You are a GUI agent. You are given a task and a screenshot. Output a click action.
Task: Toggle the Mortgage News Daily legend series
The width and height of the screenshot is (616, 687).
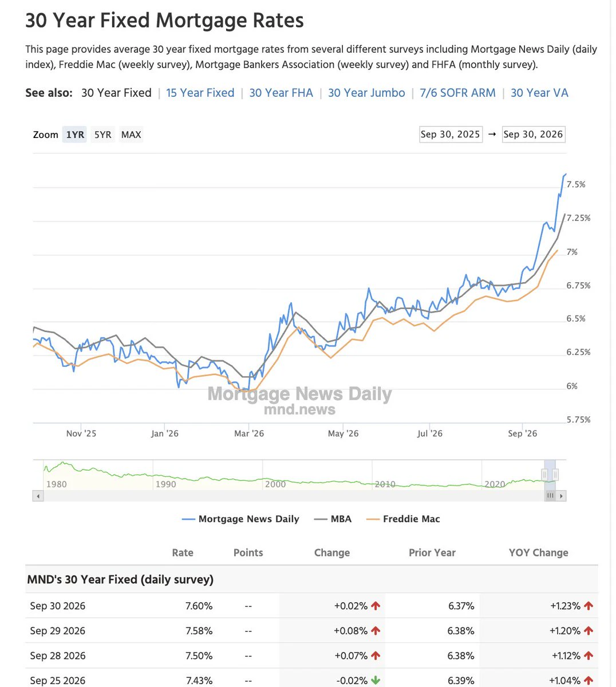pyautogui.click(x=240, y=519)
